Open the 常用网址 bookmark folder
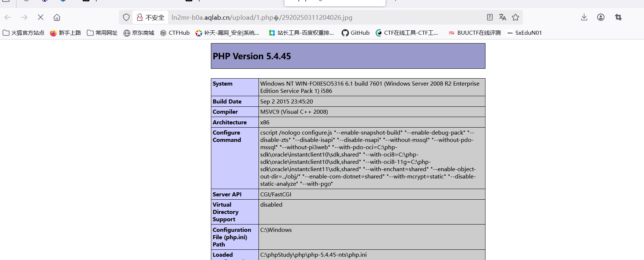644x260 pixels. pyautogui.click(x=102, y=33)
